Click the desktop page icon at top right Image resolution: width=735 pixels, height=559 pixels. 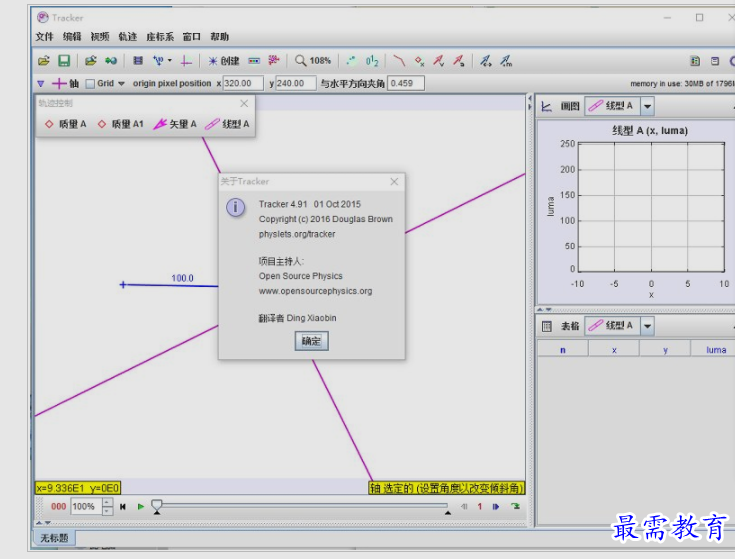click(x=715, y=61)
